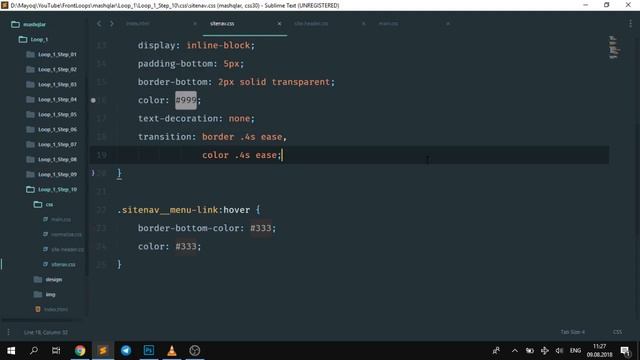Select sitenav.css in the sidebar
This screenshot has height=360, width=640.
pyautogui.click(x=59, y=264)
